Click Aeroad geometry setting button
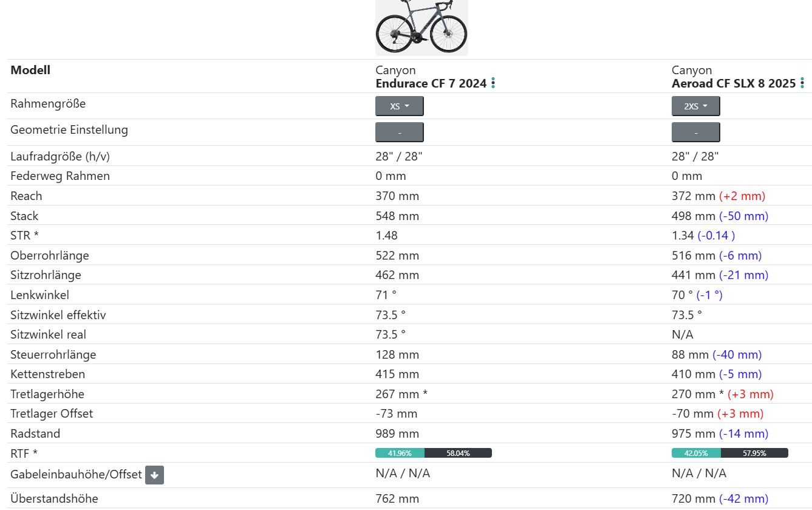This screenshot has height=510, width=812. pyautogui.click(x=696, y=132)
